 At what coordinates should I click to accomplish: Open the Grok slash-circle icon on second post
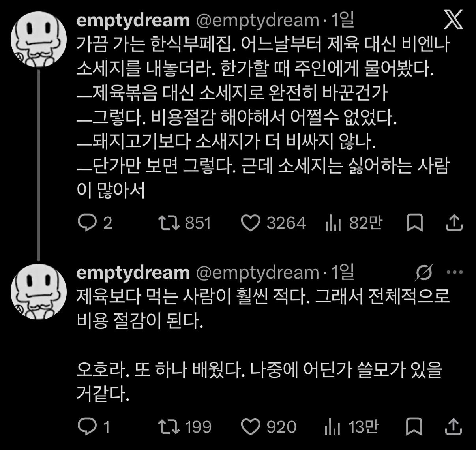pos(424,272)
